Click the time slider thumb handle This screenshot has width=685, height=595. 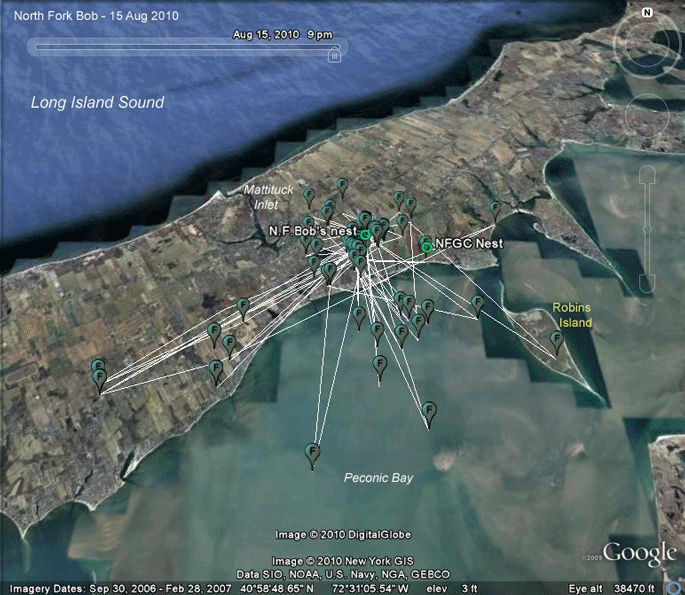pyautogui.click(x=334, y=55)
